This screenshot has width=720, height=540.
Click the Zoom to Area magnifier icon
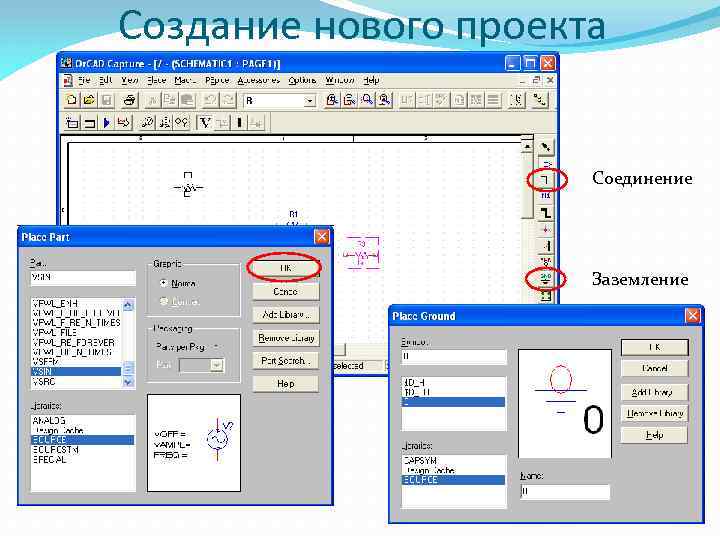pos(367,100)
